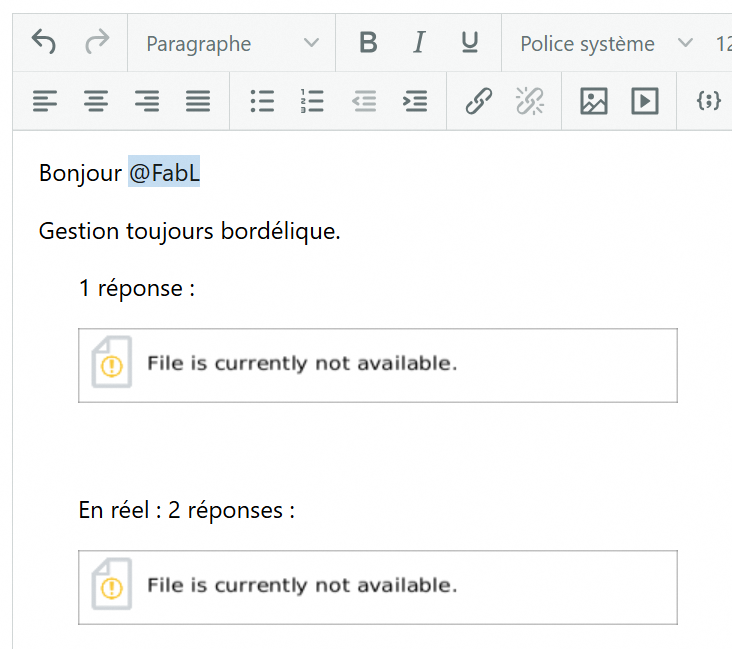
Task: Insert a hyperlink with link icon
Action: point(479,101)
